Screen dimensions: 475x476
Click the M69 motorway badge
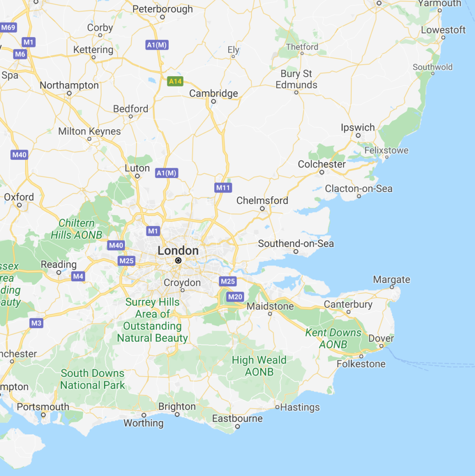coord(8,27)
